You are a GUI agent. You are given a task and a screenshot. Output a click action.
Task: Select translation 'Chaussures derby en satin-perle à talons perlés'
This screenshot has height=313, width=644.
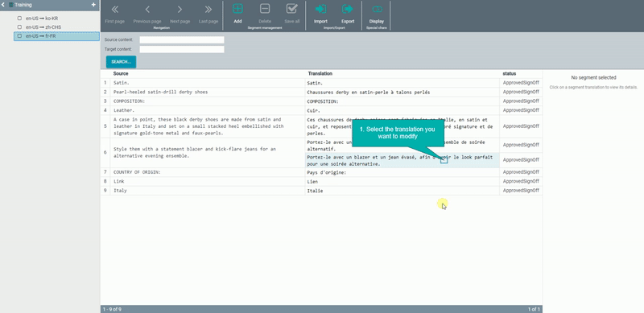tap(369, 93)
